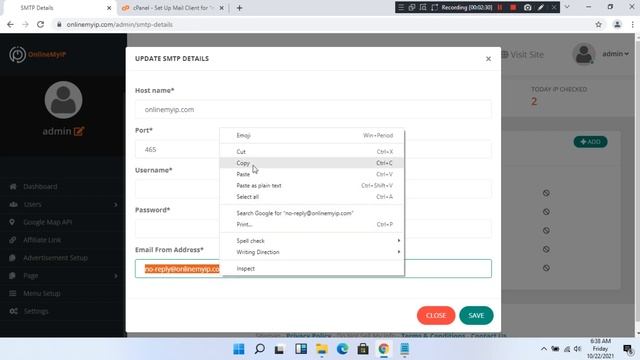Edit the Host name field
The height and width of the screenshot is (360, 640).
pyautogui.click(x=313, y=109)
